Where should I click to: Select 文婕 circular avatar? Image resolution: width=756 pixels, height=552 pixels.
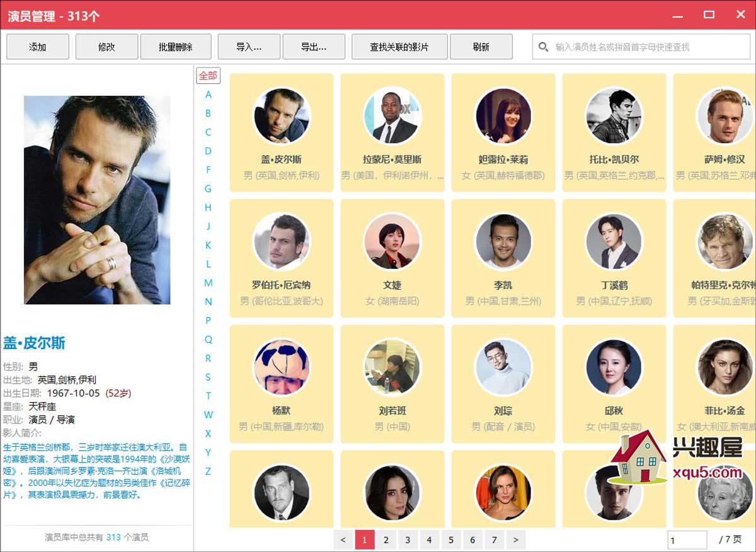[x=392, y=241]
